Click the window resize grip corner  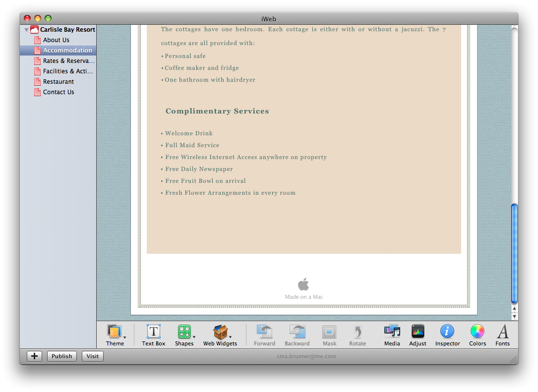[513, 360]
